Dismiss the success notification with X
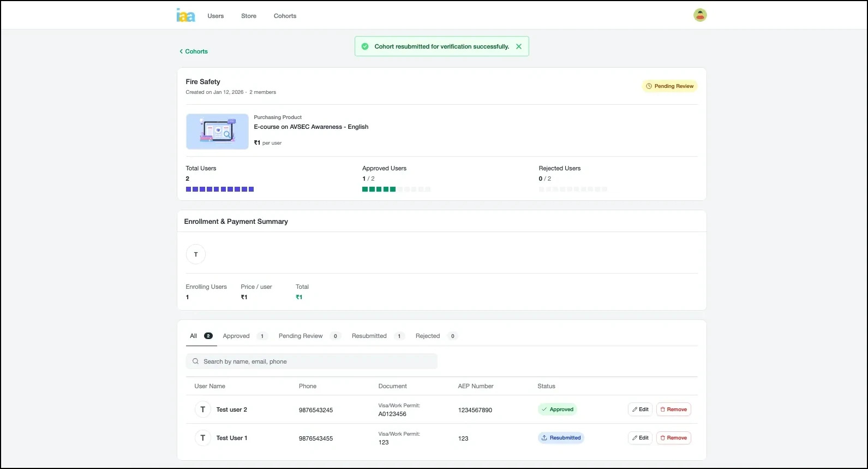This screenshot has height=469, width=868. tap(519, 46)
